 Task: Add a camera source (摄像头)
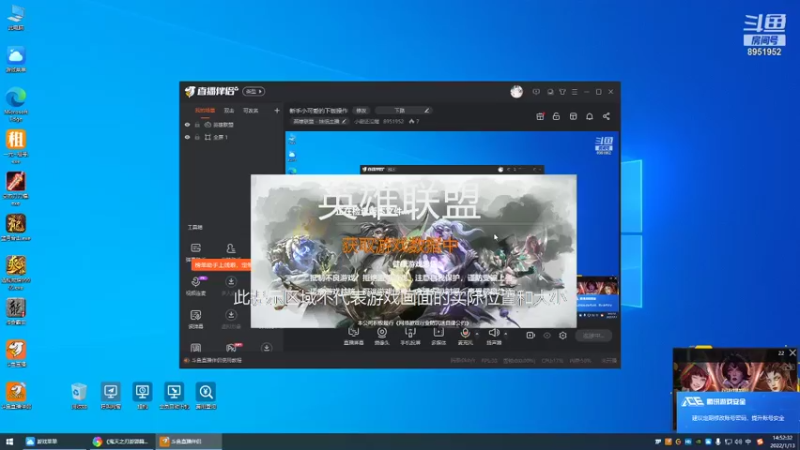(x=382, y=336)
